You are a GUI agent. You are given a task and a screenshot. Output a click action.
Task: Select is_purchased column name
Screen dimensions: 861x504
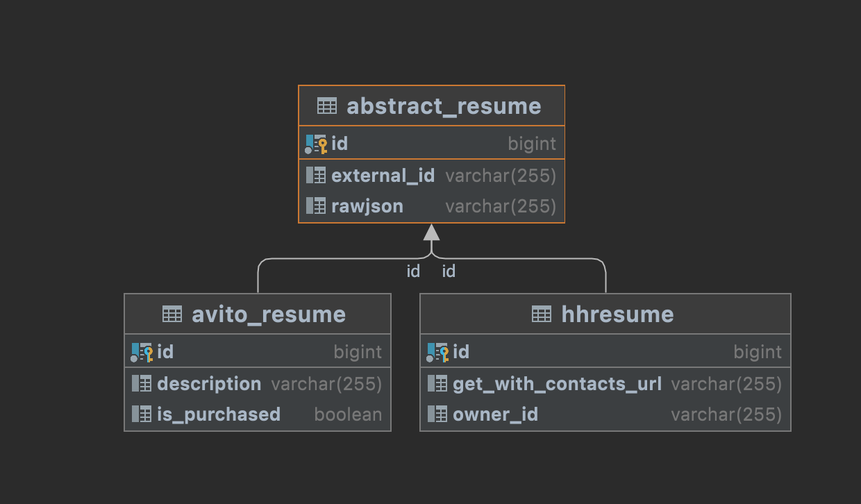tap(219, 415)
